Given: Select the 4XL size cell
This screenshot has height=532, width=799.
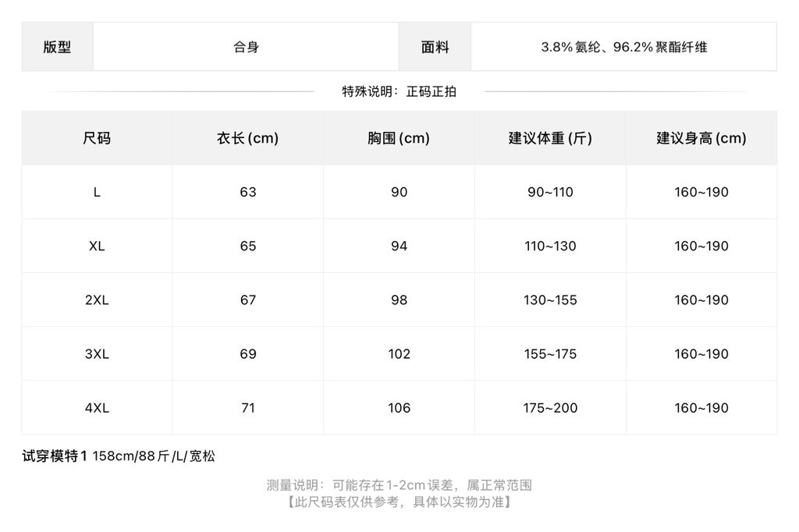Looking at the screenshot, I should pos(97,408).
